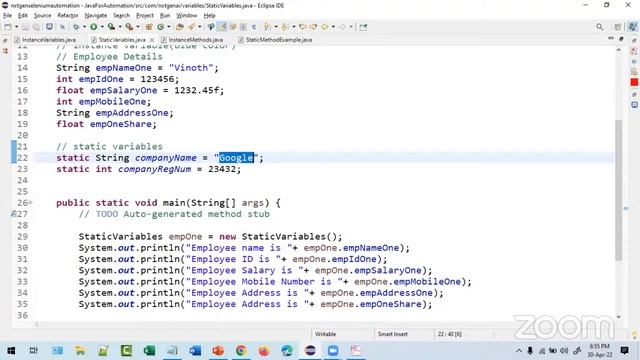Click the Writable status bar entry
Viewport: 640px width, 360px height.
[x=325, y=334]
